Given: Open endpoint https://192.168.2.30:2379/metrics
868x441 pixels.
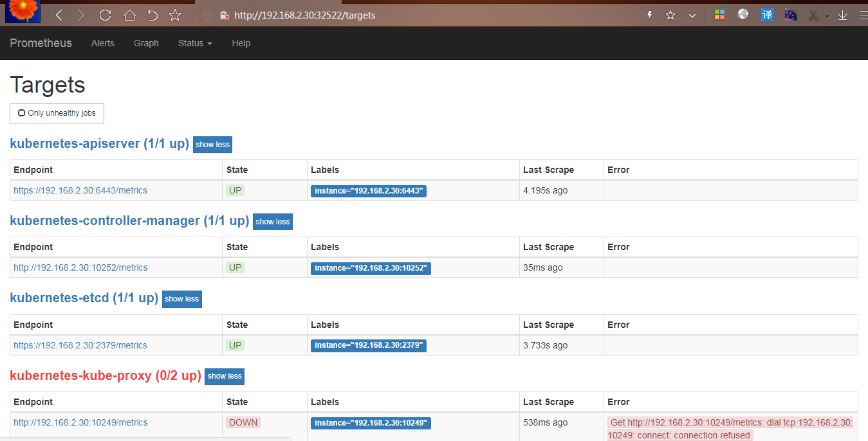Looking at the screenshot, I should (x=80, y=345).
